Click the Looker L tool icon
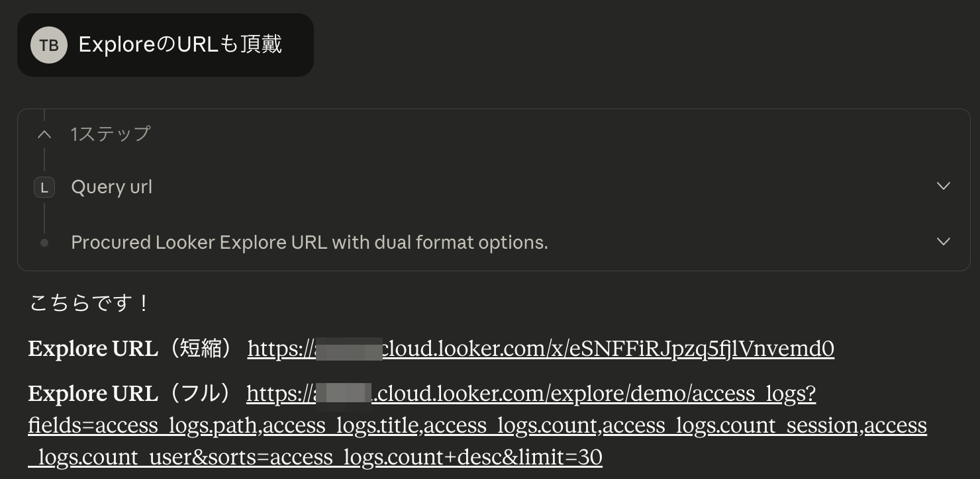This screenshot has height=479, width=980. (x=44, y=188)
